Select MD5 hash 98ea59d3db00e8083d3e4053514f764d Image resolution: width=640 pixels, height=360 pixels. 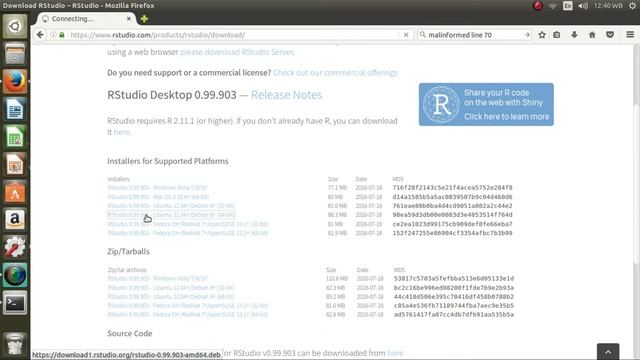coord(452,215)
